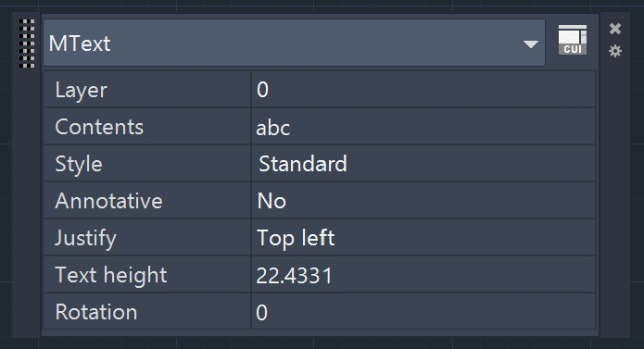Expand the MText object type dropdown arrow
644x349 pixels.
click(x=531, y=44)
